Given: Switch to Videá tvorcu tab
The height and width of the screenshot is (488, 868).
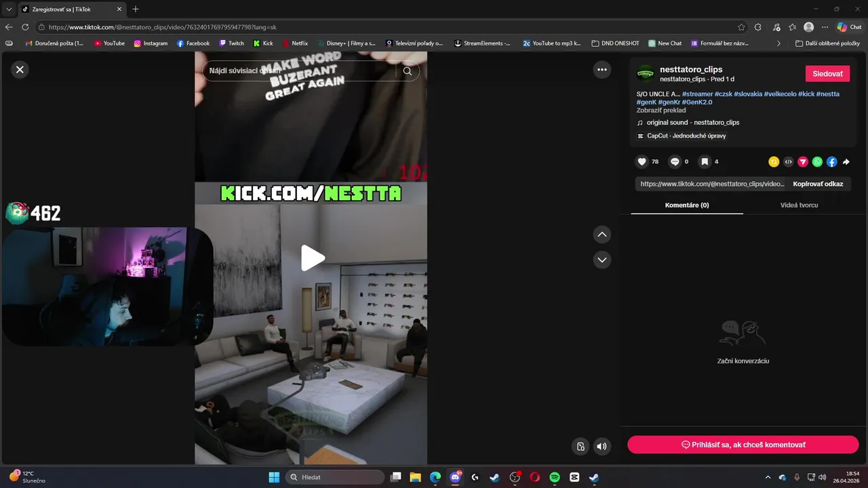Looking at the screenshot, I should tap(799, 205).
